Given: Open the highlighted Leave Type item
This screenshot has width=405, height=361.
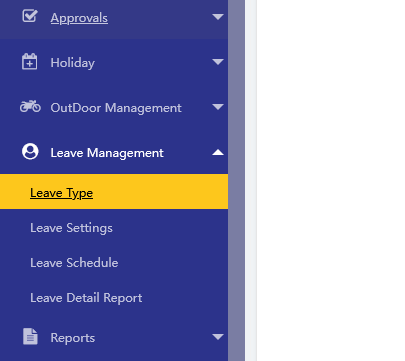Looking at the screenshot, I should (x=114, y=192).
